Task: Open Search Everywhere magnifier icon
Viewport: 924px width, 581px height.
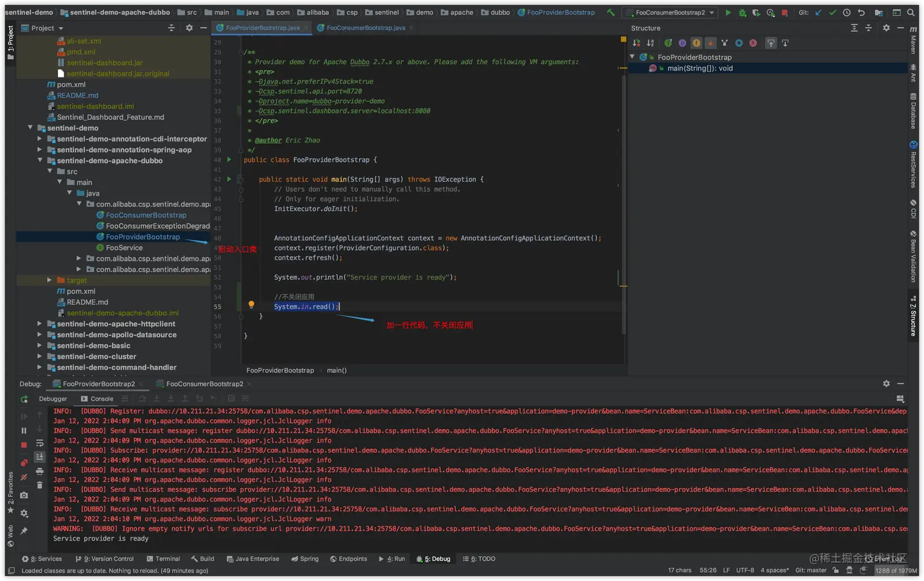Action: [911, 12]
